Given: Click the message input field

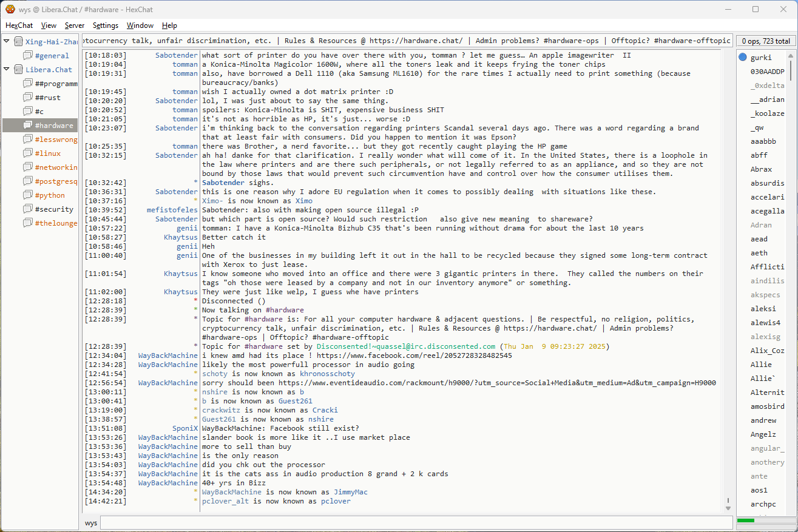Looking at the screenshot, I should (x=416, y=523).
